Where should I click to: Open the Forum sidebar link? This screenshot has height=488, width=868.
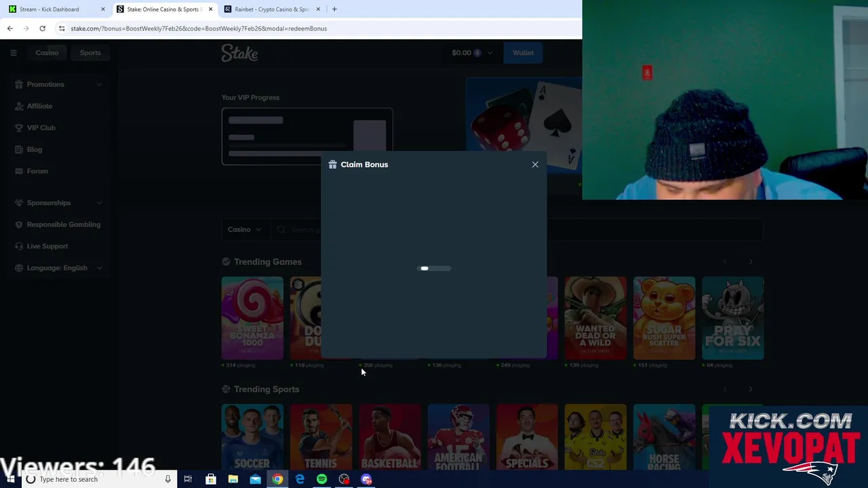click(37, 171)
